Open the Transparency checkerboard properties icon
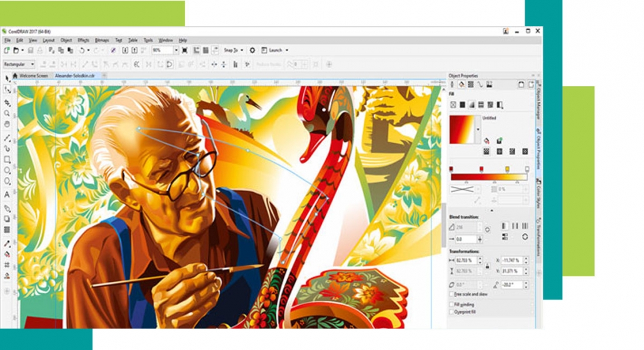644x350 pixels. pos(471,84)
